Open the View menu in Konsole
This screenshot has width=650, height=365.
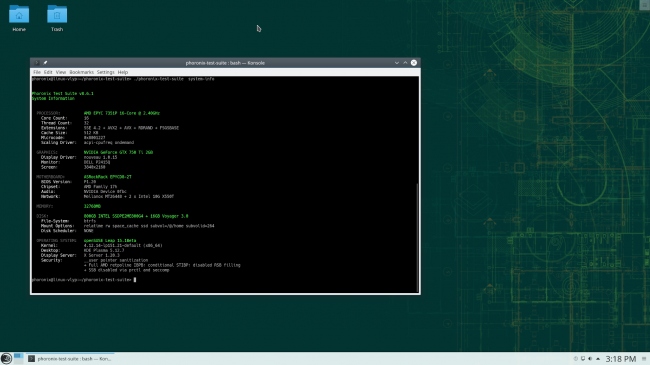[x=61, y=72]
